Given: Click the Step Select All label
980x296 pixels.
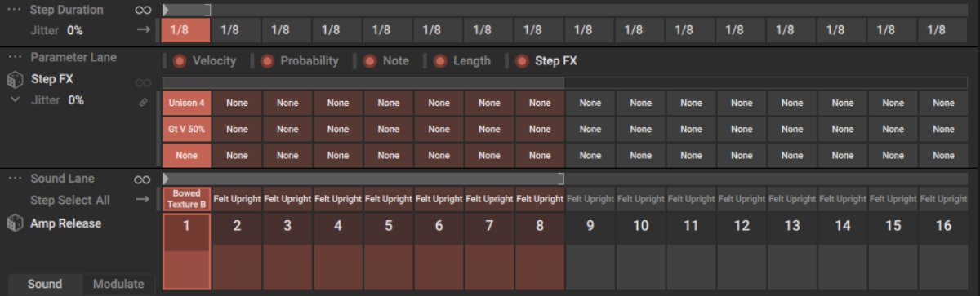Looking at the screenshot, I should click(x=70, y=200).
